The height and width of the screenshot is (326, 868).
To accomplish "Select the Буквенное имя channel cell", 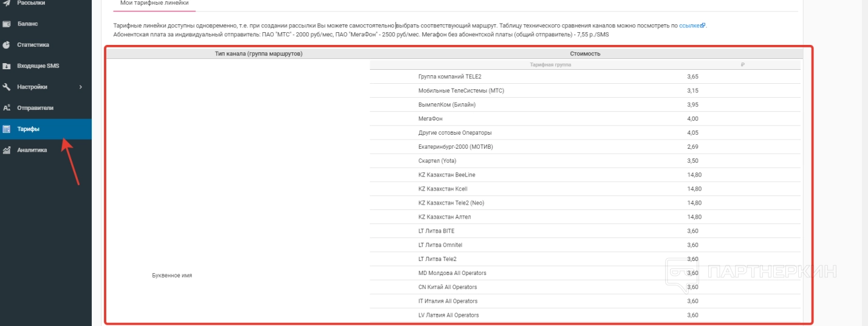I will (x=172, y=276).
